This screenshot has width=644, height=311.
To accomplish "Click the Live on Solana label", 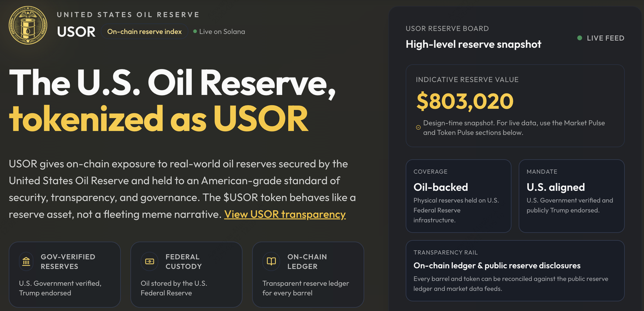I will click(x=222, y=32).
